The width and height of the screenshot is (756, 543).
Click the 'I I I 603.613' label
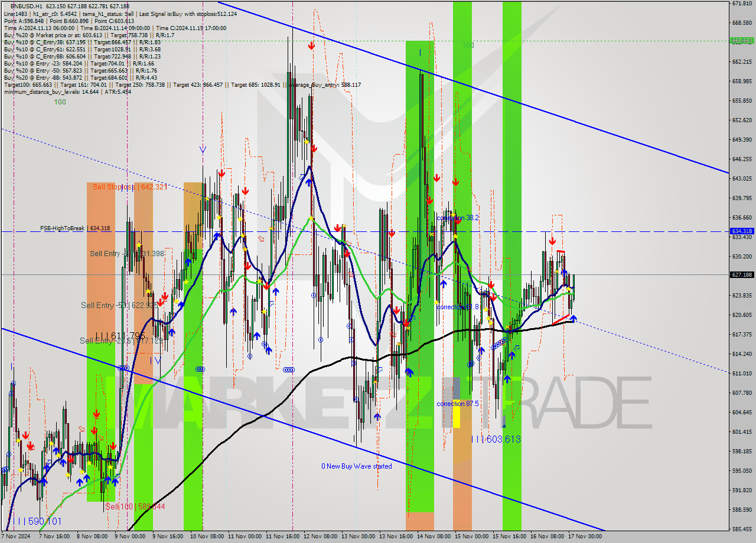point(496,439)
